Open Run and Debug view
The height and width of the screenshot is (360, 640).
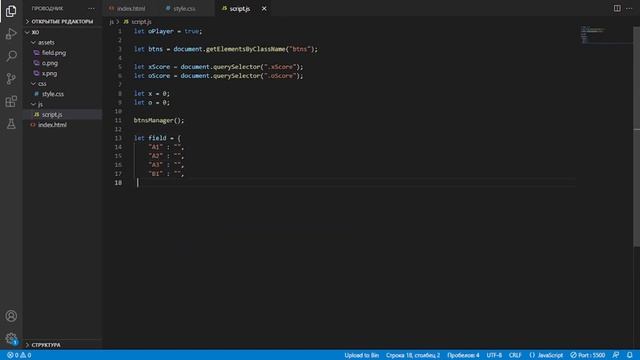tap(11, 33)
